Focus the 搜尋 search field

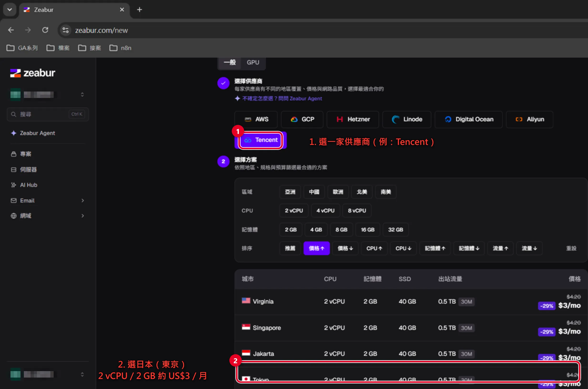(48, 114)
